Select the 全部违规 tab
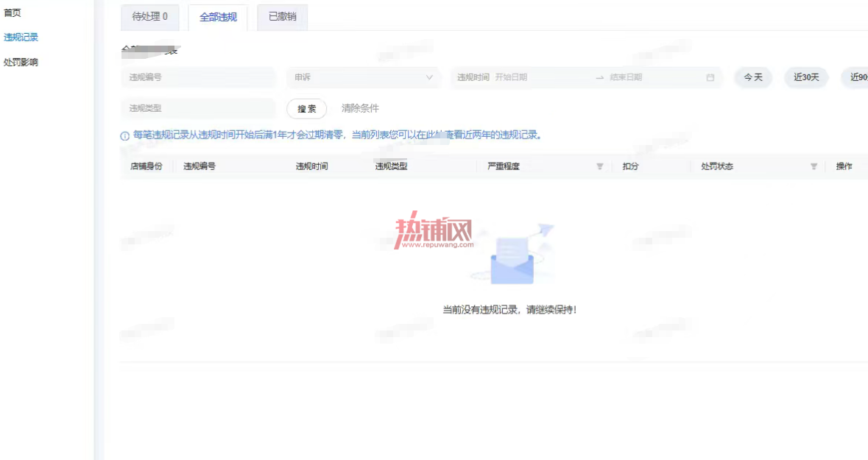868x460 pixels. click(x=218, y=17)
